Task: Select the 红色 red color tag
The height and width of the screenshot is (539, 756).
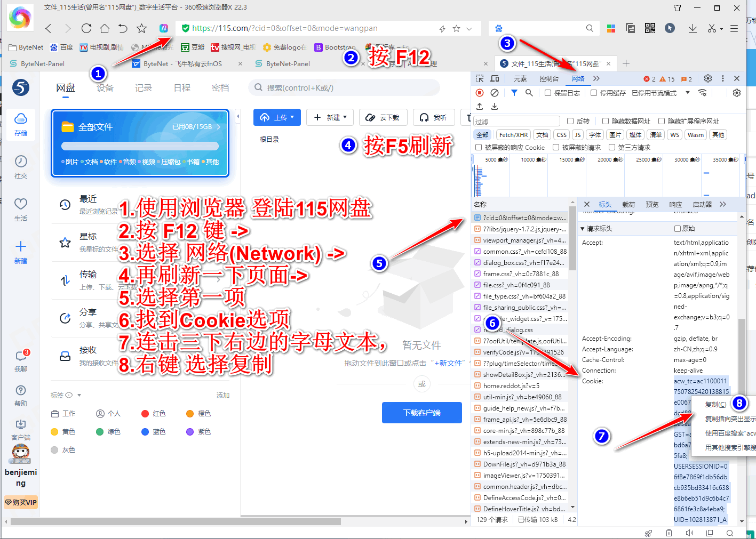Action: tap(145, 414)
